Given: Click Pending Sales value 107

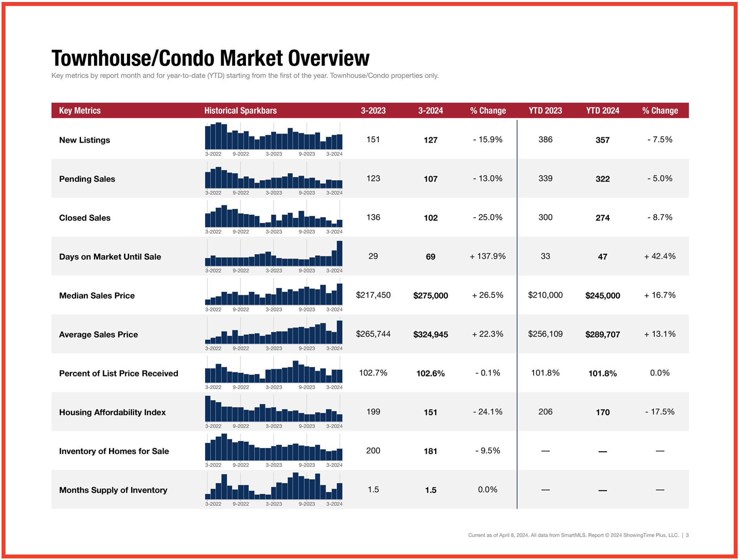Looking at the screenshot, I should (430, 179).
